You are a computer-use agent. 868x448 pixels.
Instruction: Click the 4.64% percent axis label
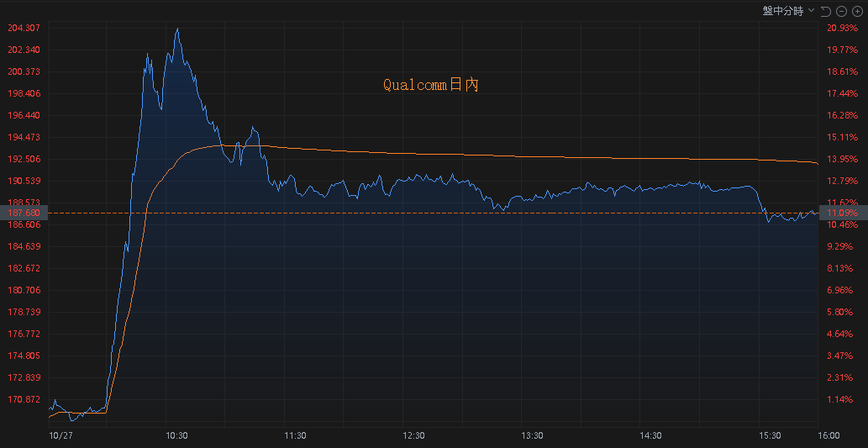839,334
